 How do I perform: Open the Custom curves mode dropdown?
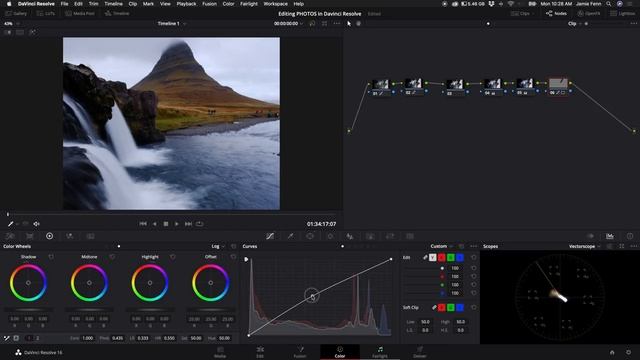click(x=441, y=246)
